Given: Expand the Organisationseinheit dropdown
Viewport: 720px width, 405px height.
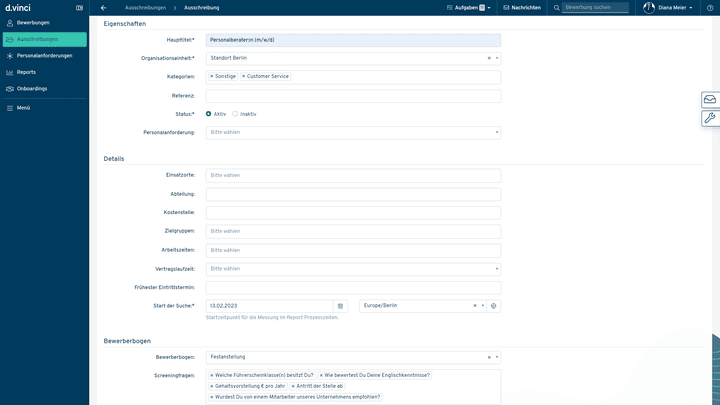Looking at the screenshot, I should [497, 59].
